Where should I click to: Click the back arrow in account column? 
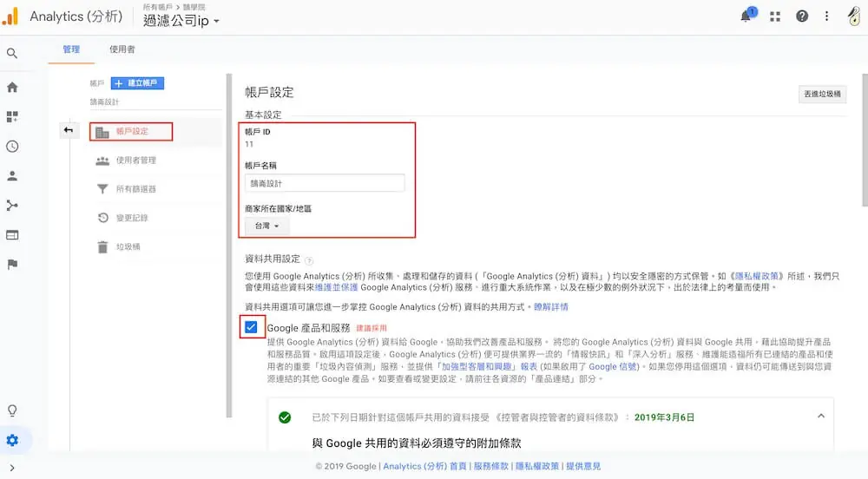(68, 130)
